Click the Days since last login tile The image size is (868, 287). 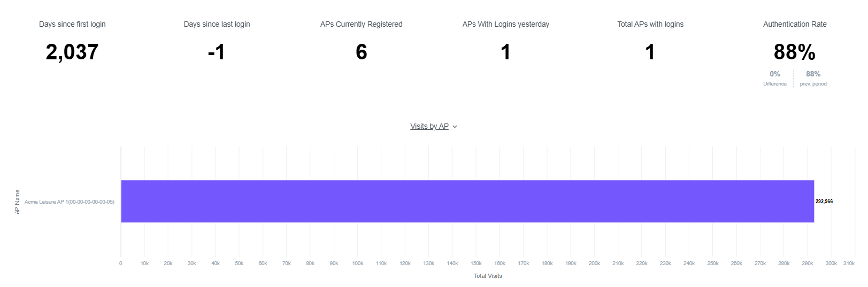point(217,43)
